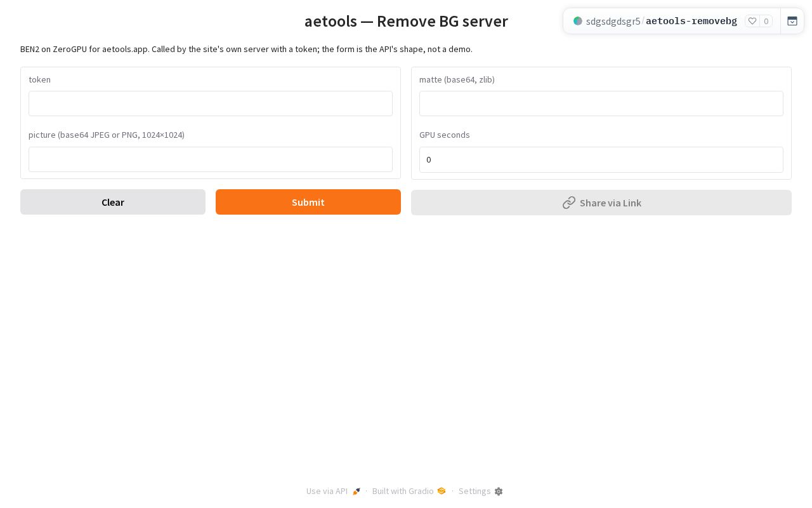Click the token input field
The width and height of the screenshot is (812, 508).
tap(211, 104)
